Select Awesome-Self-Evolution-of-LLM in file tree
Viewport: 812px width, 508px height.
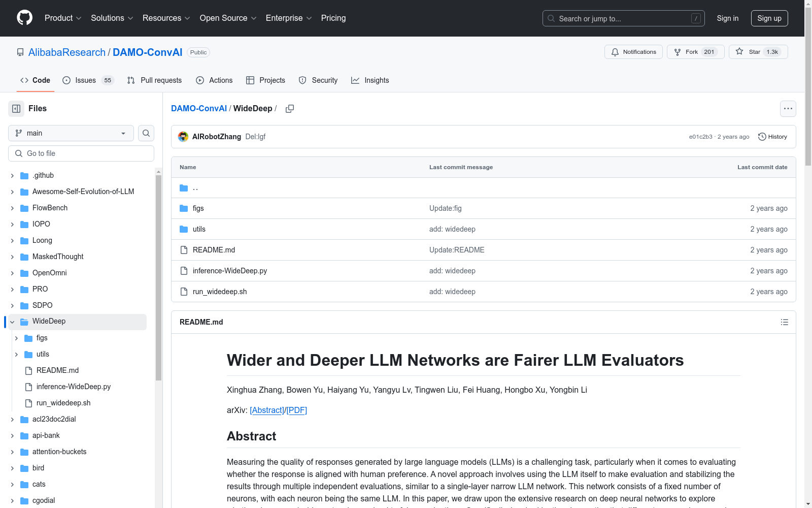pyautogui.click(x=83, y=192)
